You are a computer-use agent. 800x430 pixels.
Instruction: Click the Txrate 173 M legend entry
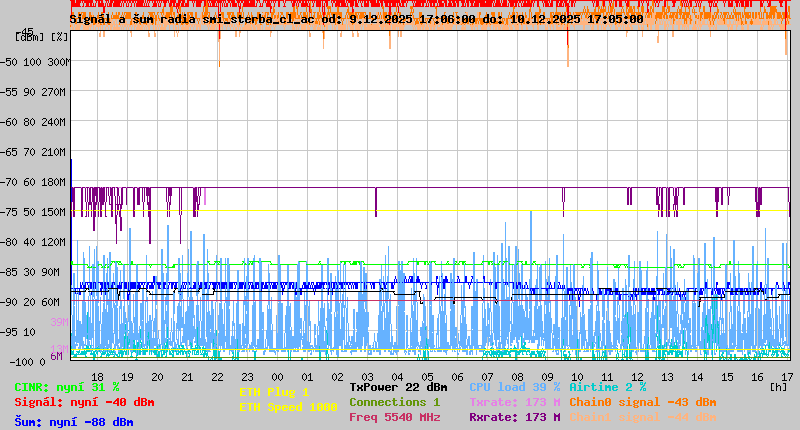(x=514, y=402)
